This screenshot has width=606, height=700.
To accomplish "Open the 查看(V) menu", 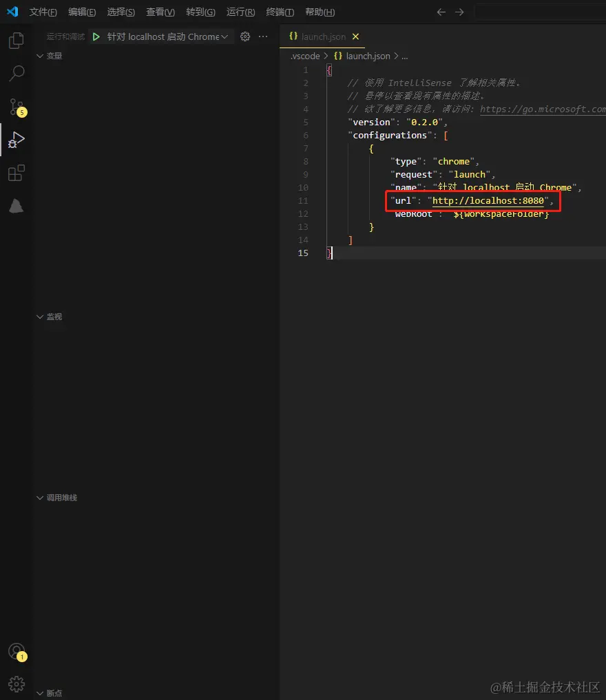I will coord(160,12).
